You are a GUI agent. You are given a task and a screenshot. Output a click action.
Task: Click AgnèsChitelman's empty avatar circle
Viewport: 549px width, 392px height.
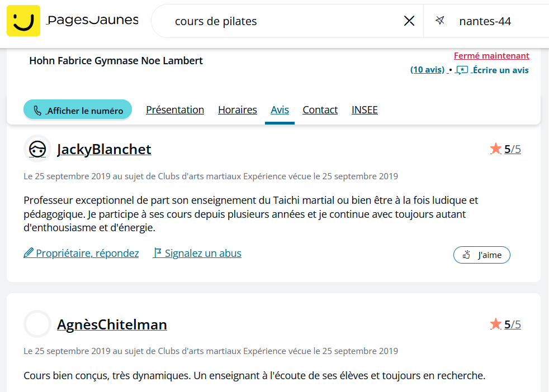37,324
